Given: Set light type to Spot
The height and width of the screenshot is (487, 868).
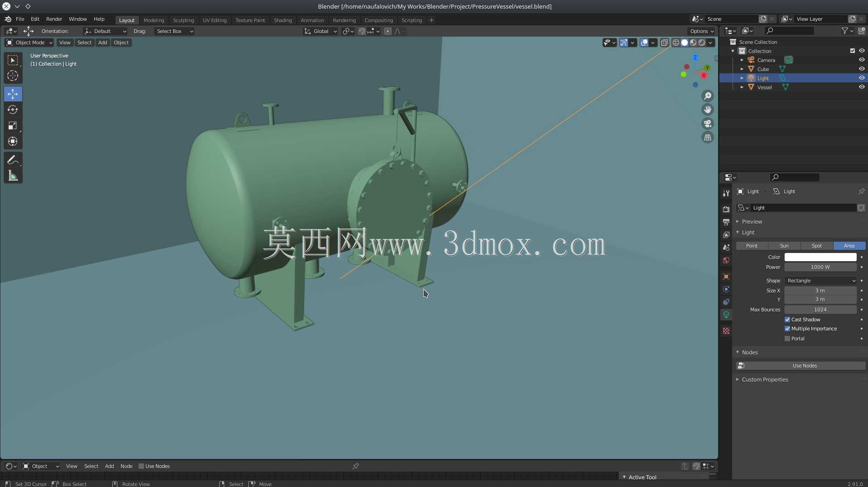Looking at the screenshot, I should tap(817, 246).
